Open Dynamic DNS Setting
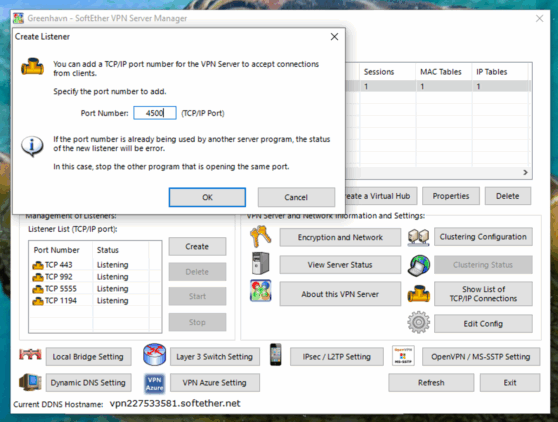The width and height of the screenshot is (558, 422). pos(88,383)
